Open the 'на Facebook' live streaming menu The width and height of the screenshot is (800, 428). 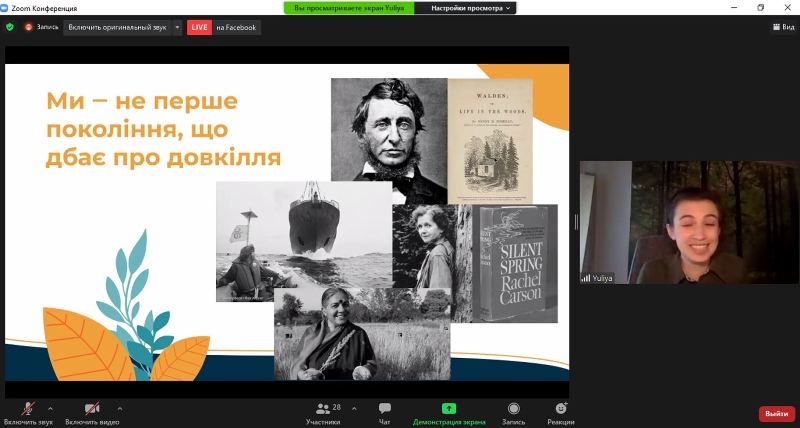(236, 28)
